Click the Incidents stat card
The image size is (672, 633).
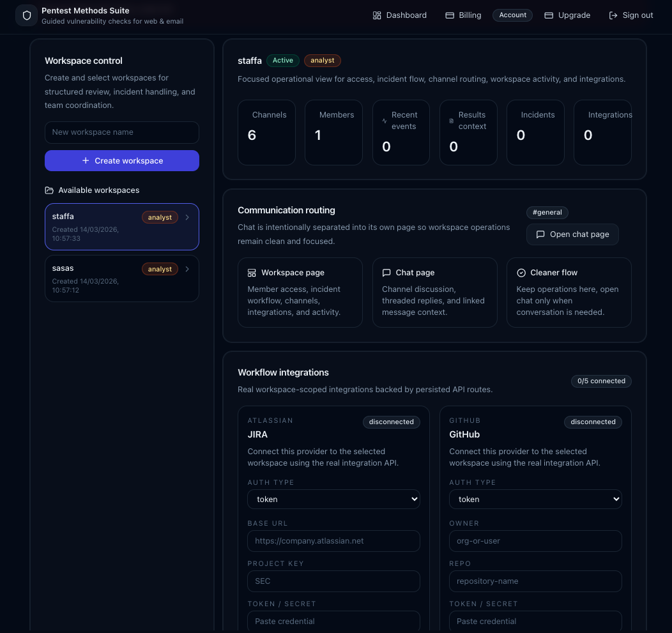point(535,132)
